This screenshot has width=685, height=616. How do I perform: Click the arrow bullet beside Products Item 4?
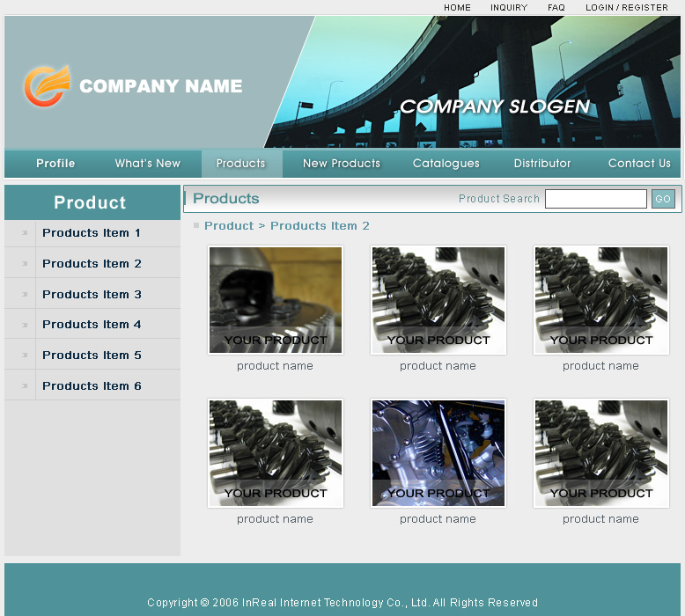pyautogui.click(x=25, y=325)
